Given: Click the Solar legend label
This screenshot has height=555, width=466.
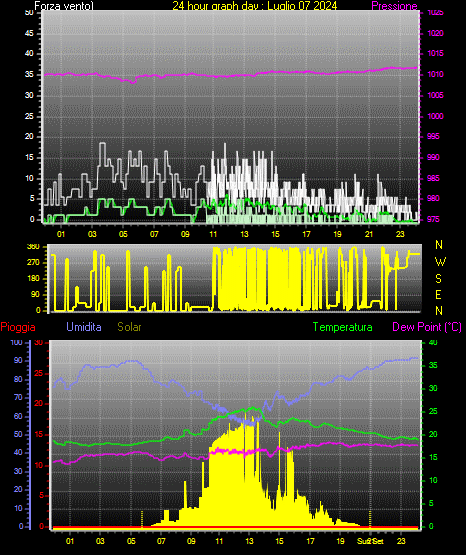Looking at the screenshot, I should pyautogui.click(x=130, y=327).
